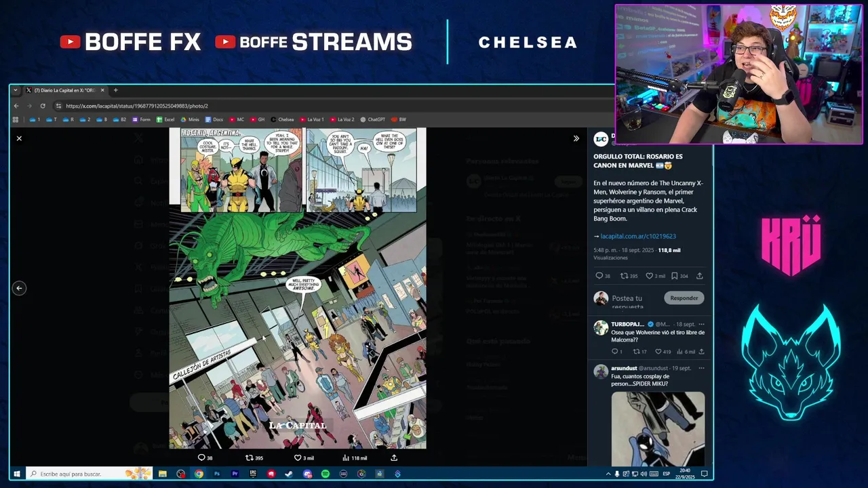
Task: Repost via the 395 icon in tweet panel
Action: (x=629, y=276)
